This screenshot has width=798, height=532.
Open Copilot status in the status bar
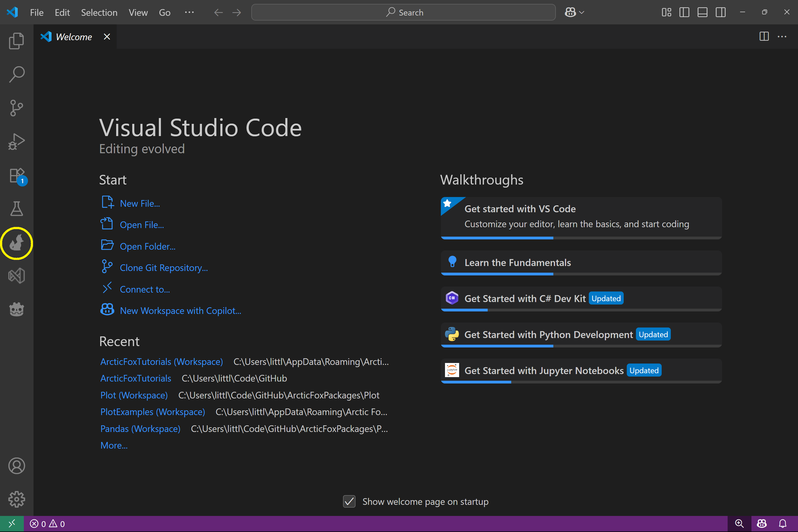(762, 524)
